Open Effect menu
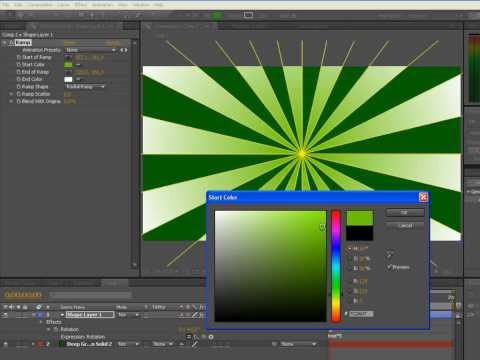 click(81, 5)
